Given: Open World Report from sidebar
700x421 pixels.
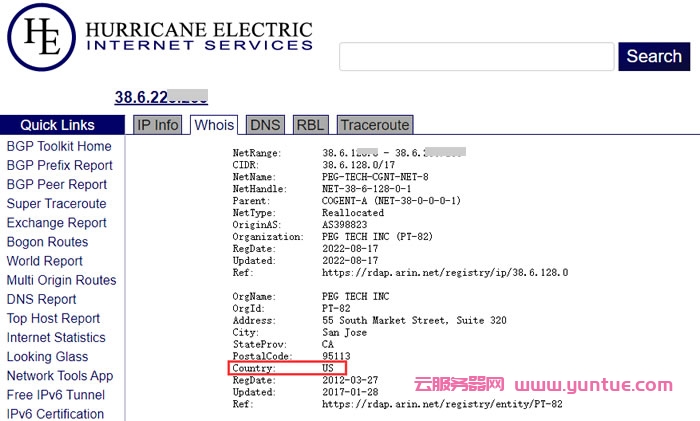Looking at the screenshot, I should [x=45, y=261].
